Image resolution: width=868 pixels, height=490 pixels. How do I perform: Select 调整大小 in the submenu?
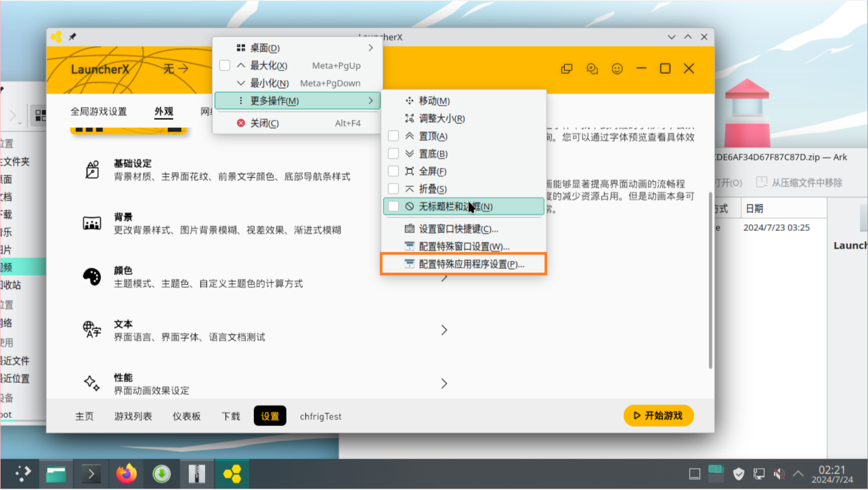(x=463, y=119)
